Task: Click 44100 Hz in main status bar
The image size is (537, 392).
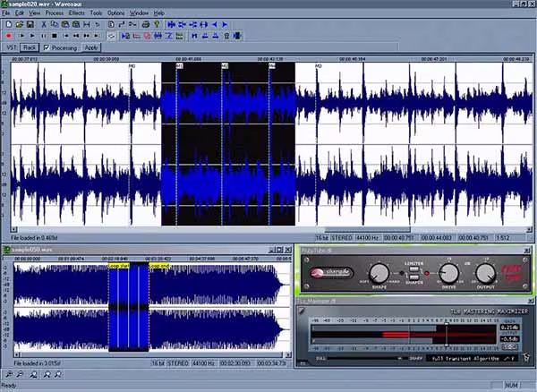Action: (368, 237)
